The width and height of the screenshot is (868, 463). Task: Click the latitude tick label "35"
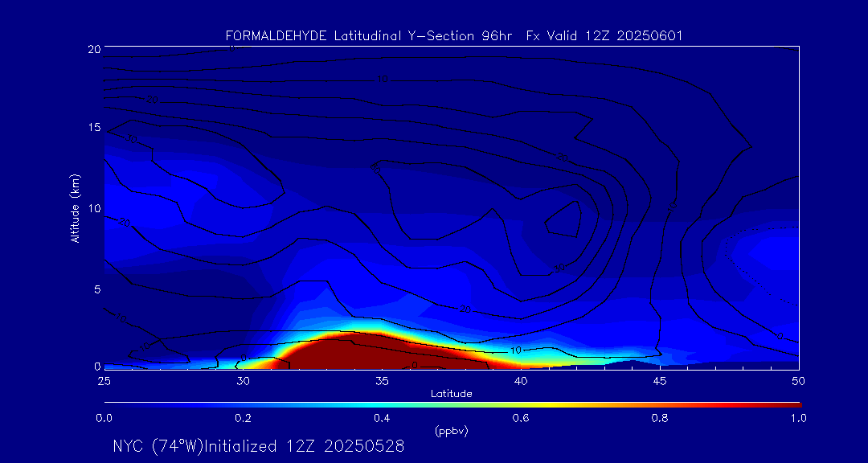tap(382, 380)
